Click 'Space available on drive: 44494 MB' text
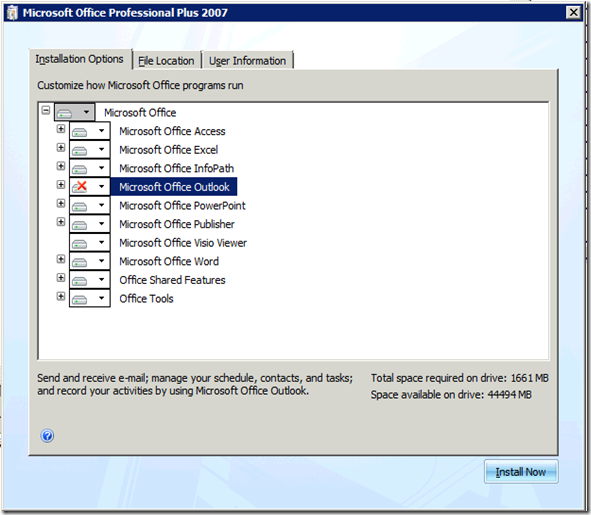The image size is (591, 515). pyautogui.click(x=451, y=395)
